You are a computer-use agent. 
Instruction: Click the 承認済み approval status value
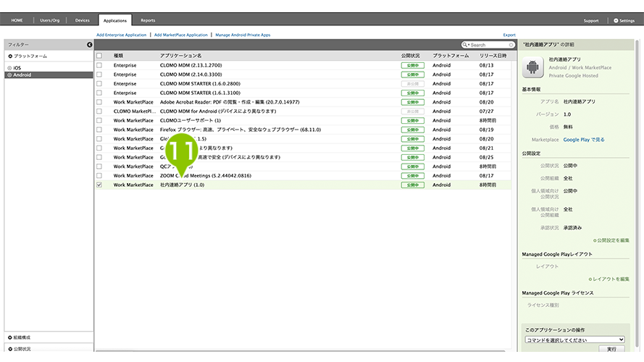572,227
